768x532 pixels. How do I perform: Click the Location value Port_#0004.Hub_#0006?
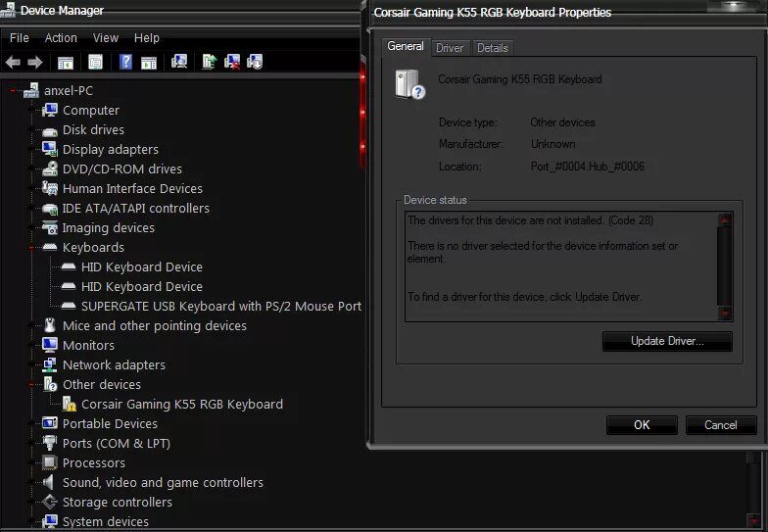tap(588, 167)
